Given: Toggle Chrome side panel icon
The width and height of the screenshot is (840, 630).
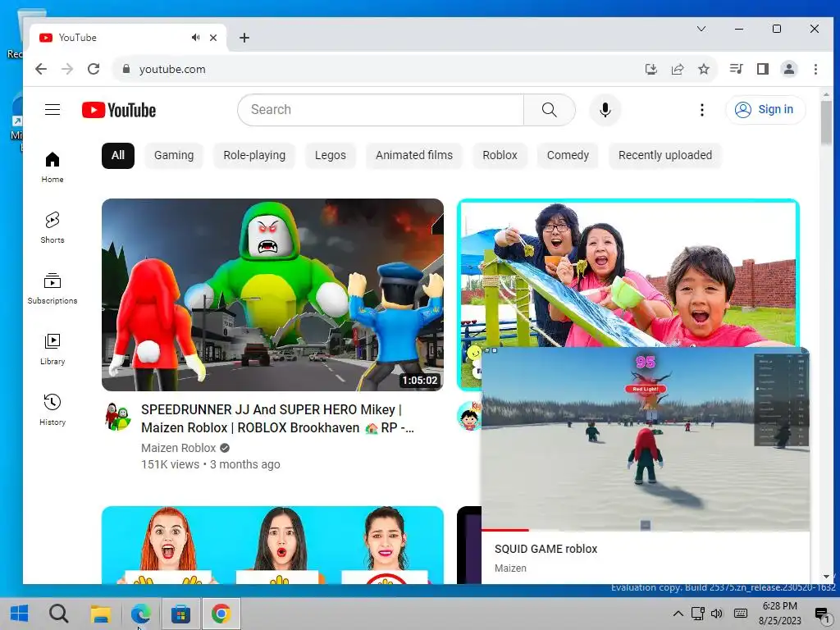Looking at the screenshot, I should tap(763, 69).
